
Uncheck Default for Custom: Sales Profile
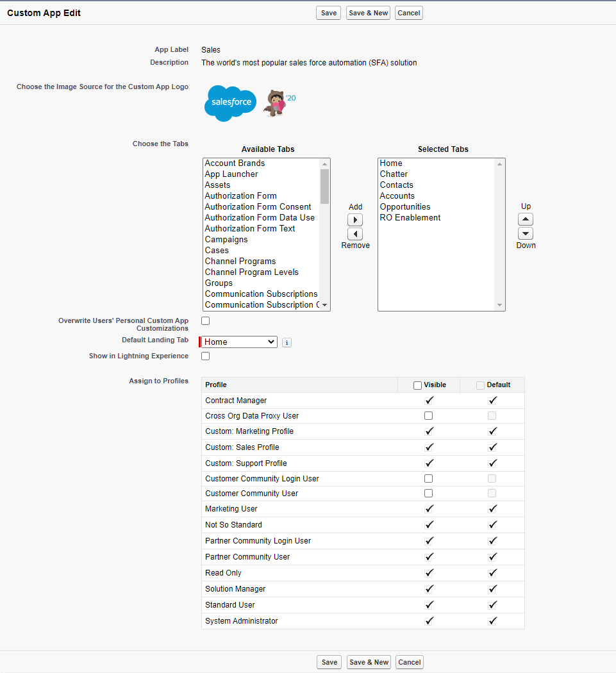(x=492, y=447)
